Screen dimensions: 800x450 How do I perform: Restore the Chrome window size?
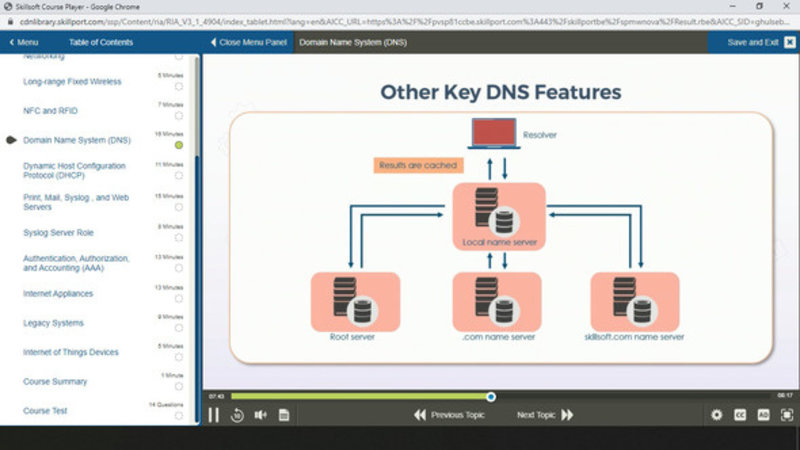[759, 7]
